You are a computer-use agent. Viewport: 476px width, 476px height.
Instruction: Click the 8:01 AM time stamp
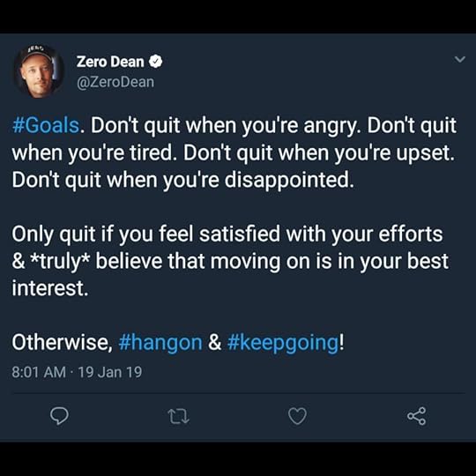(x=39, y=372)
